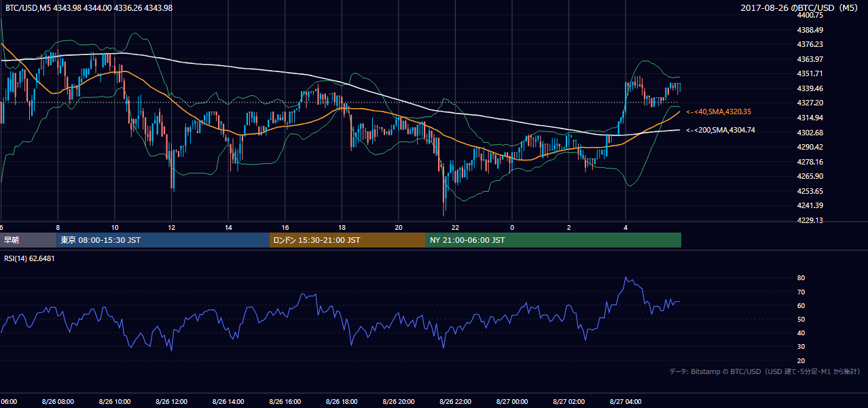Click the 8/27 04:00 time label
868x408 pixels.
tap(626, 402)
